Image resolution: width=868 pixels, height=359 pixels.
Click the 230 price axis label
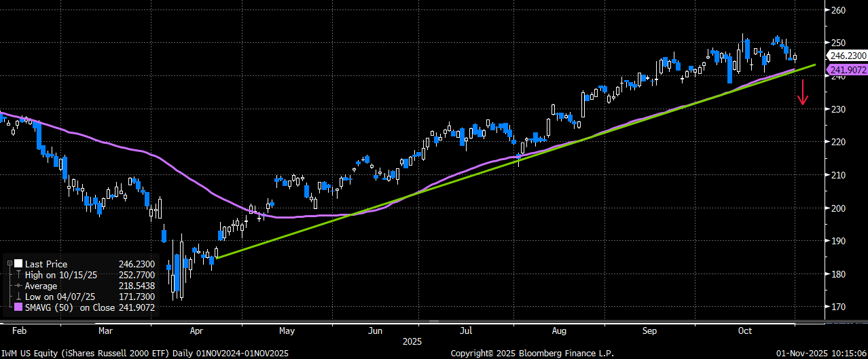837,109
